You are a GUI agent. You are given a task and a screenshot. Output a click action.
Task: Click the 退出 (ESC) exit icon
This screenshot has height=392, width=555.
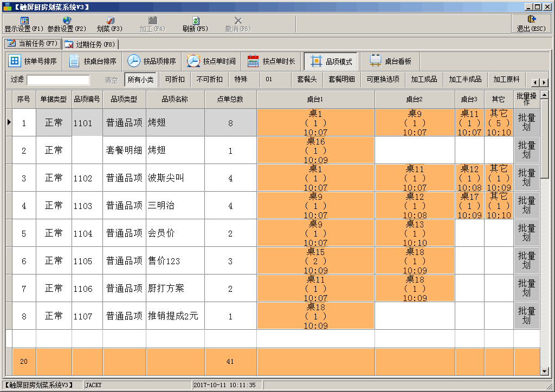click(531, 19)
